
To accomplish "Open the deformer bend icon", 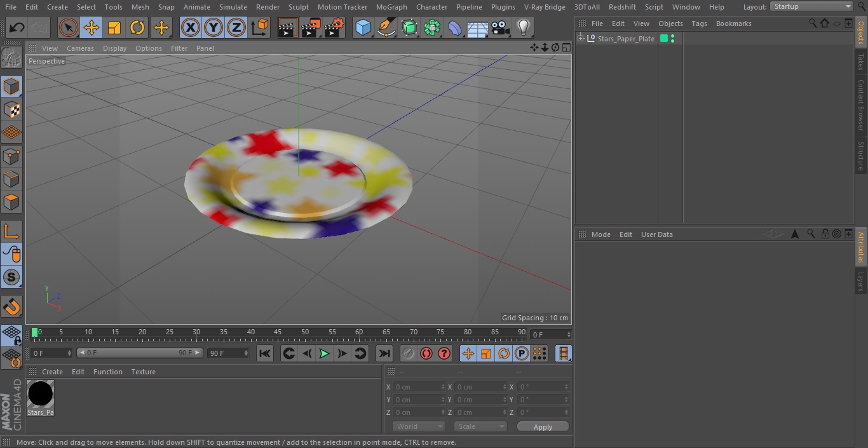I will click(x=455, y=27).
